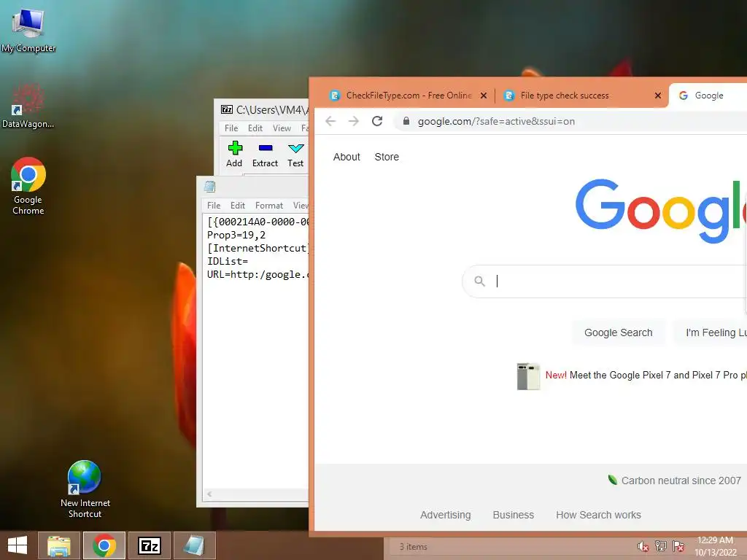Open File menu in Notepad
The height and width of the screenshot is (560, 747).
214,205
